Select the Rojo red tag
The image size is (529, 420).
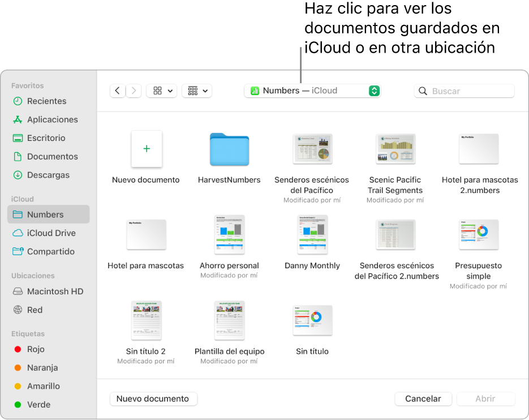(x=18, y=349)
